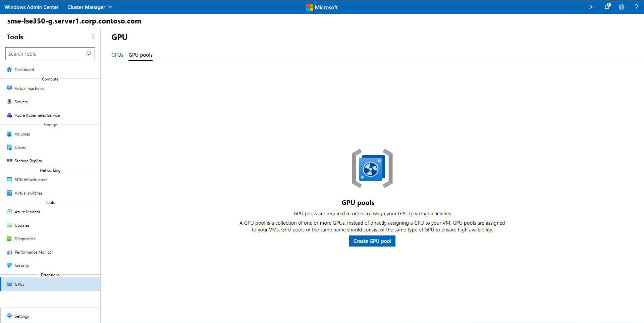Show notifications via the bell icon
This screenshot has height=323, width=644.
pyautogui.click(x=607, y=7)
